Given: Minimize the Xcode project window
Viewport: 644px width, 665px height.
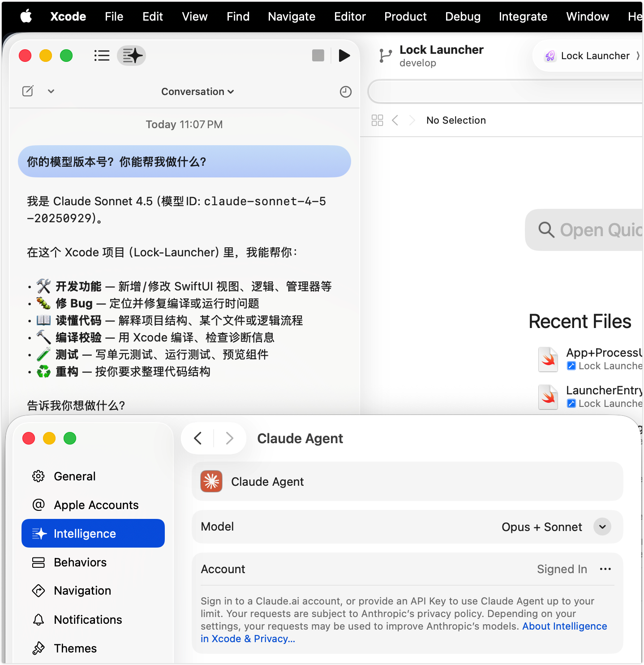Looking at the screenshot, I should 46,56.
